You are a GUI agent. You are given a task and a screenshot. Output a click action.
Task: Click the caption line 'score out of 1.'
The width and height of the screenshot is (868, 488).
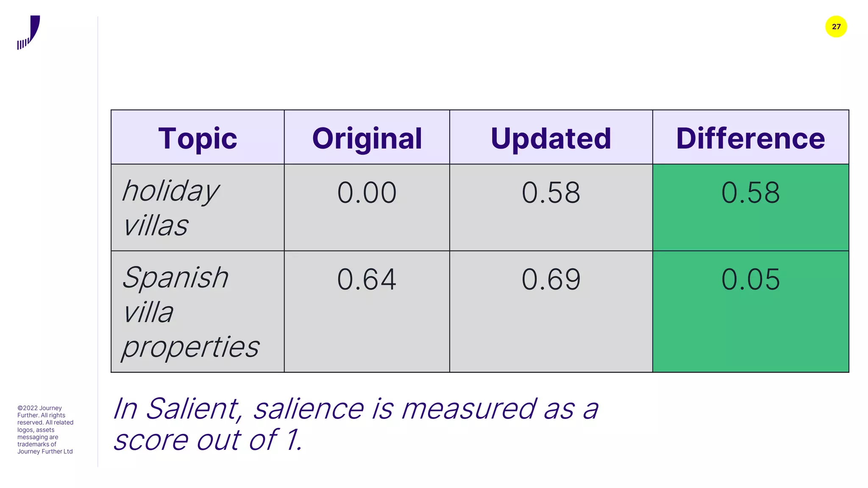pyautogui.click(x=208, y=440)
